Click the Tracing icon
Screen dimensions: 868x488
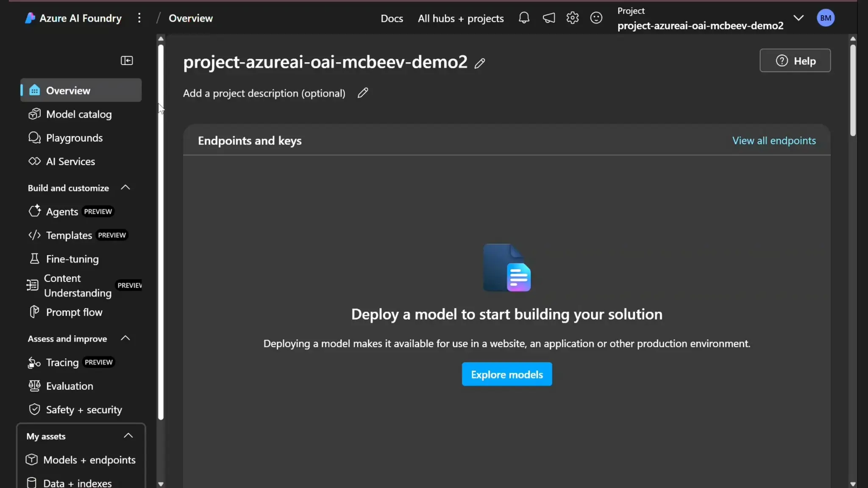[x=34, y=362]
